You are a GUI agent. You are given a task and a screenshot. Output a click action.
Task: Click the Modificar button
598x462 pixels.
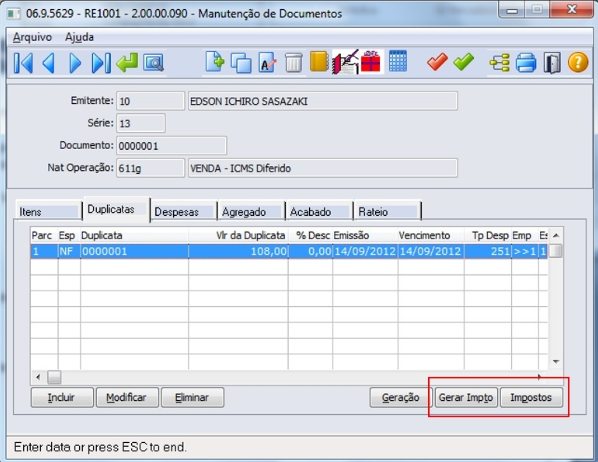coord(127,398)
